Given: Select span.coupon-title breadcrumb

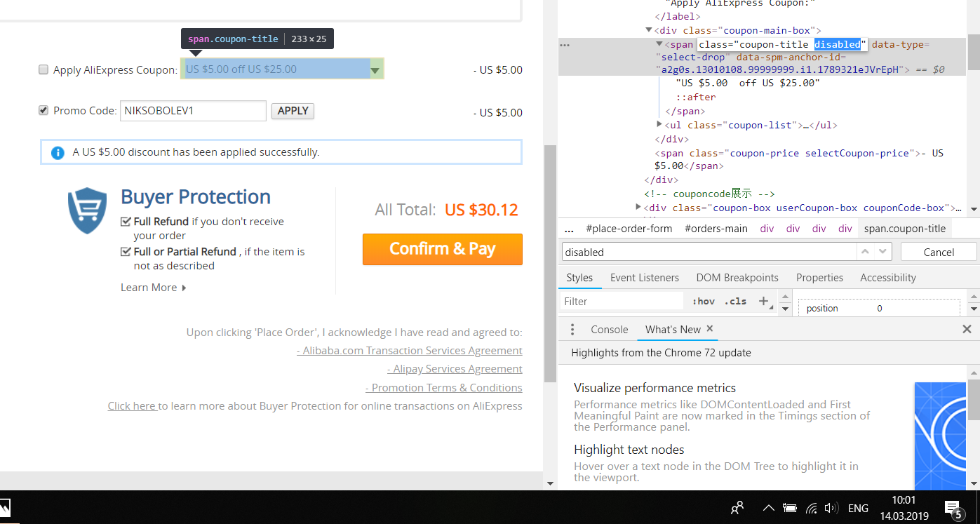Looking at the screenshot, I should [905, 229].
